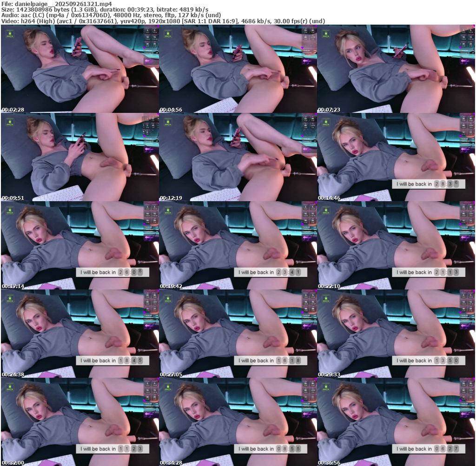The image size is (476, 466).
Task: Click the final frame at 00:36:56
Action: pyautogui.click(x=396, y=422)
